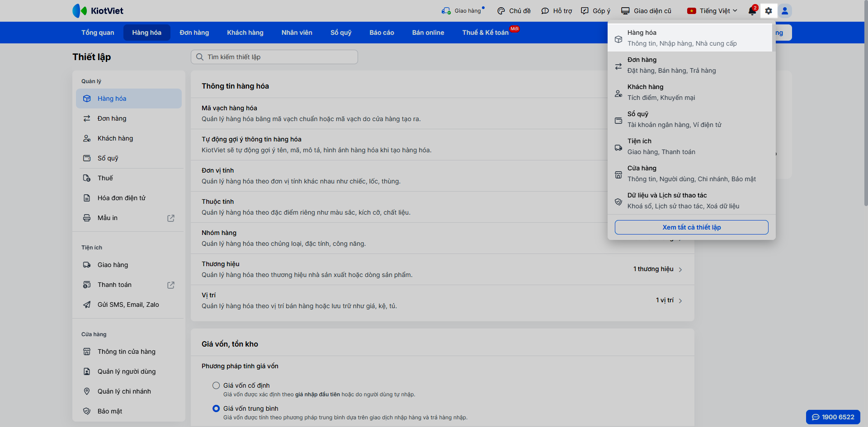The width and height of the screenshot is (868, 427).
Task: Open Khách hàng tab in navigation bar
Action: [245, 33]
